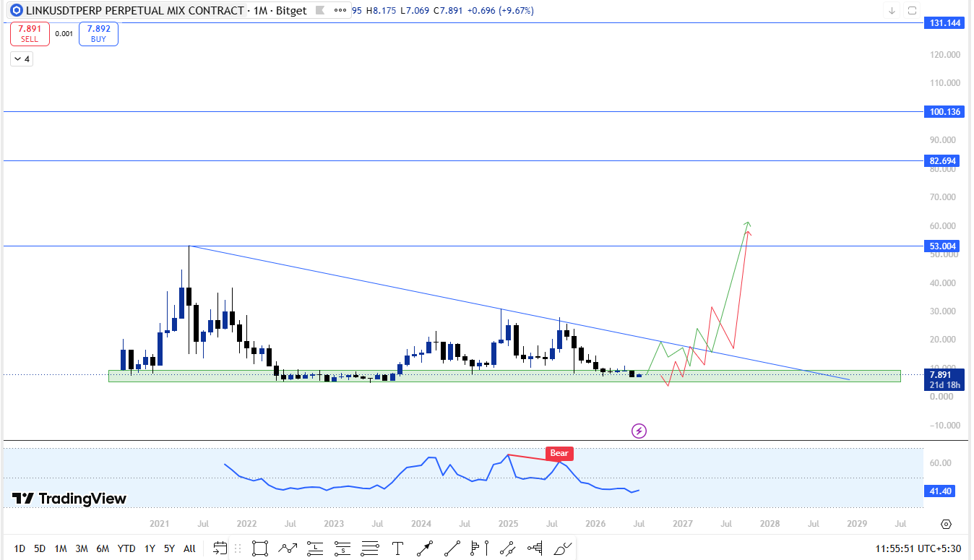This screenshot has height=560, width=974.
Task: Select the fork branching tool
Action: click(x=535, y=548)
